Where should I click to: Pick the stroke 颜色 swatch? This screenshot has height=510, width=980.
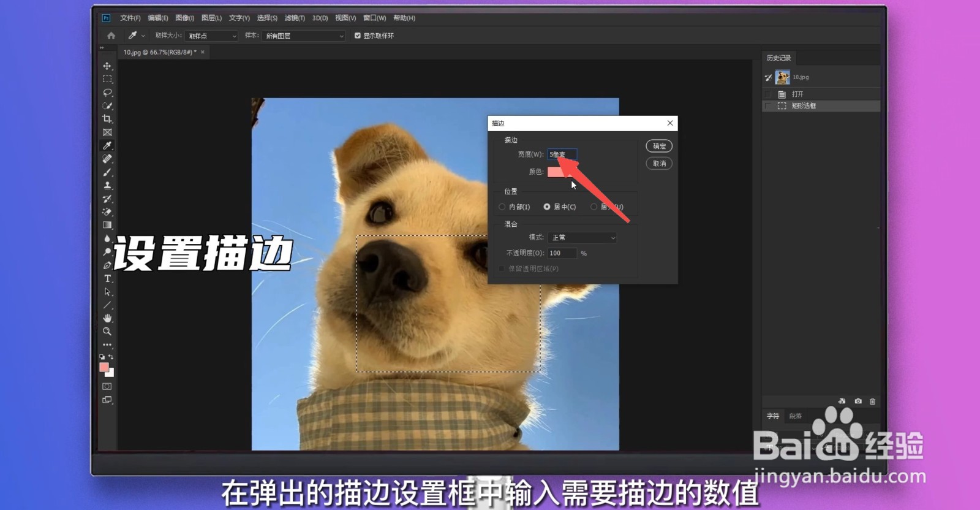coord(562,172)
